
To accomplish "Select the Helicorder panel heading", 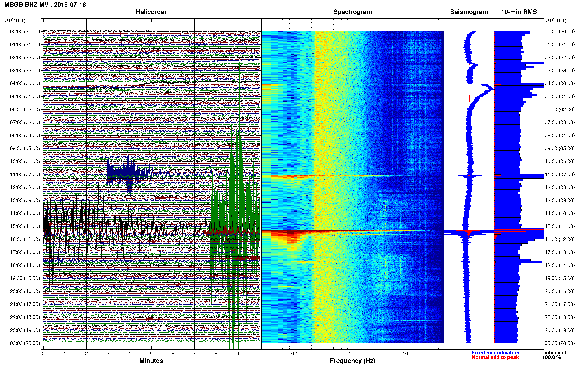I will (x=151, y=12).
